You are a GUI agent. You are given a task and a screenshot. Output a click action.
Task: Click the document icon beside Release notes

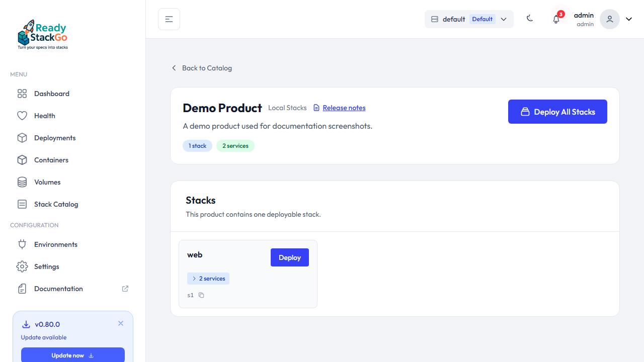(x=316, y=108)
